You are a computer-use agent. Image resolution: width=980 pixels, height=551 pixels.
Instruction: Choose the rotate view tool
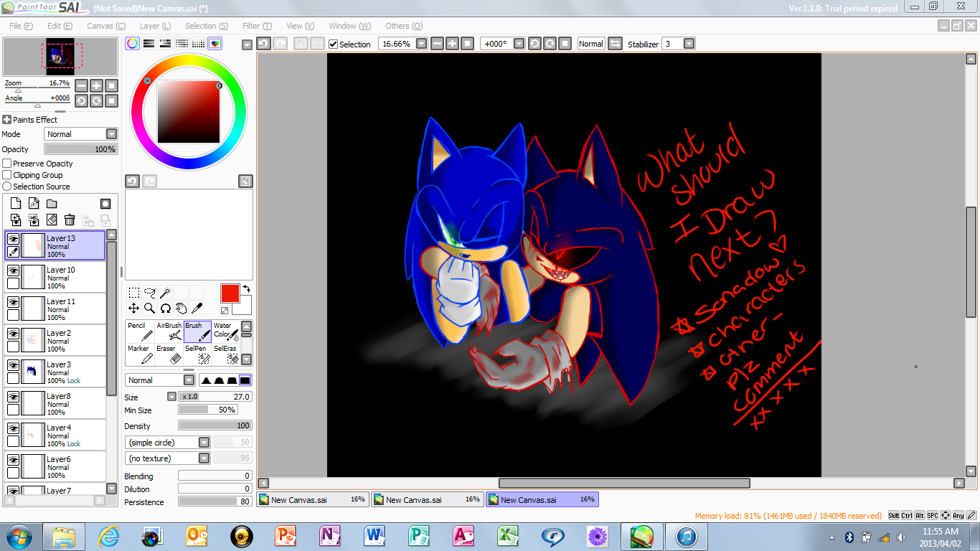tap(166, 309)
